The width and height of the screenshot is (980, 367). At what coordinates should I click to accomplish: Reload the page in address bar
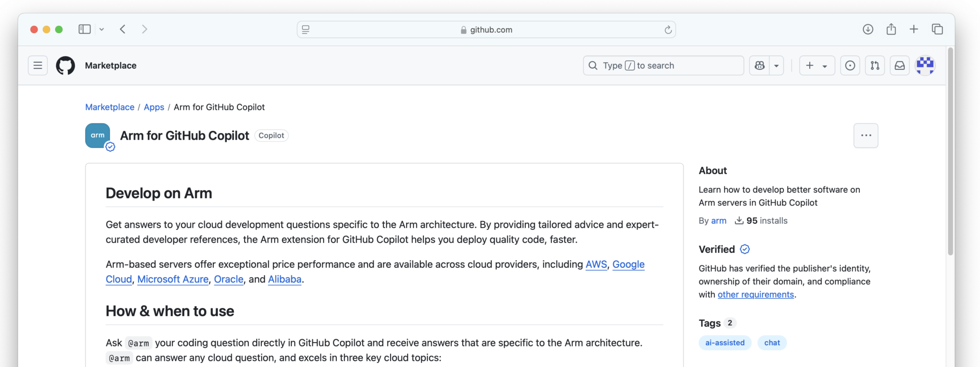668,30
